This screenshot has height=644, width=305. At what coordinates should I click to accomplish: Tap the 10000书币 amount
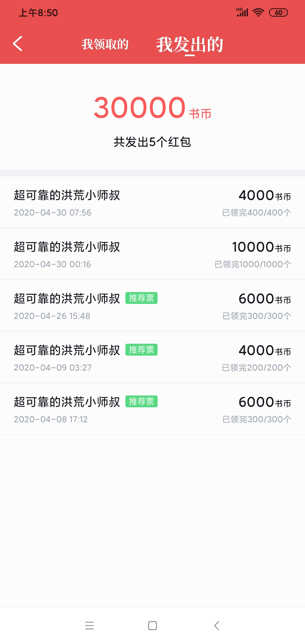point(261,247)
